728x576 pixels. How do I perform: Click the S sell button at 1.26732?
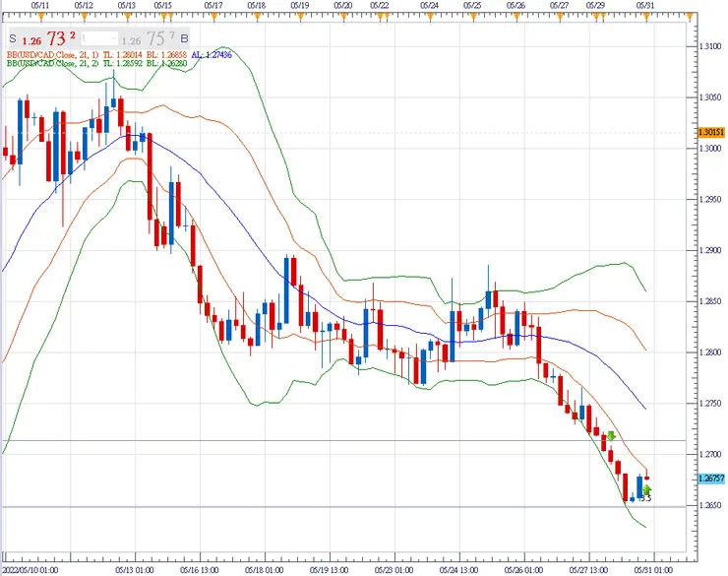click(13, 38)
